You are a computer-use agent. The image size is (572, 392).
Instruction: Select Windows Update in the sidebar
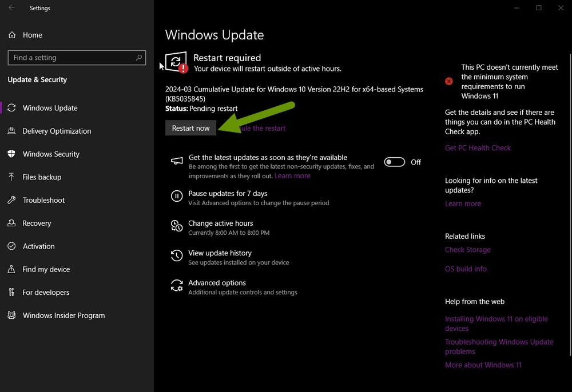click(51, 108)
